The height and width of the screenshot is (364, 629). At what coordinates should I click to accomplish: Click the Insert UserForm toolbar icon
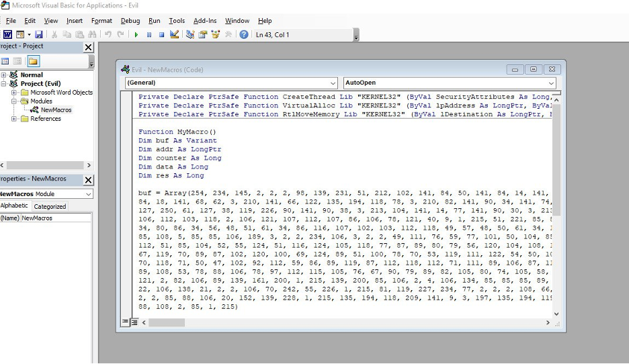pos(19,34)
